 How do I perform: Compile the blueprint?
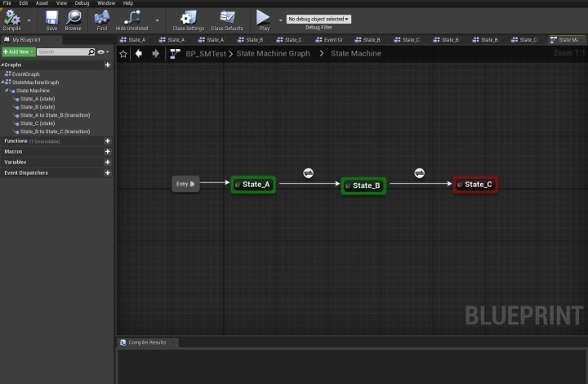pyautogui.click(x=12, y=20)
